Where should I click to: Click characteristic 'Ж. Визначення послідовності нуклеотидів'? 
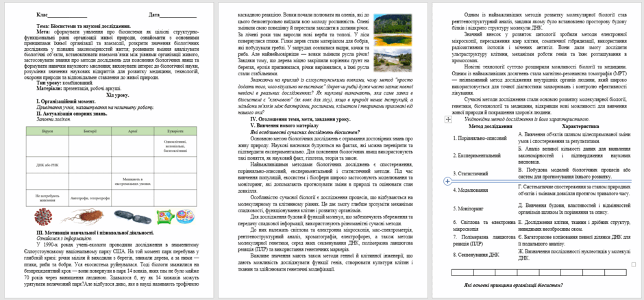[x=573, y=255]
